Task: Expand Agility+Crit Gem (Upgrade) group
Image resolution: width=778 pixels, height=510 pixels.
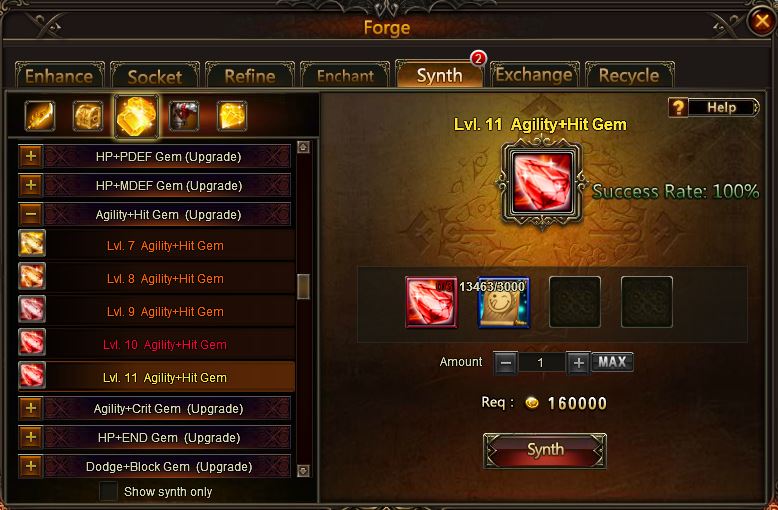Action: (31, 408)
